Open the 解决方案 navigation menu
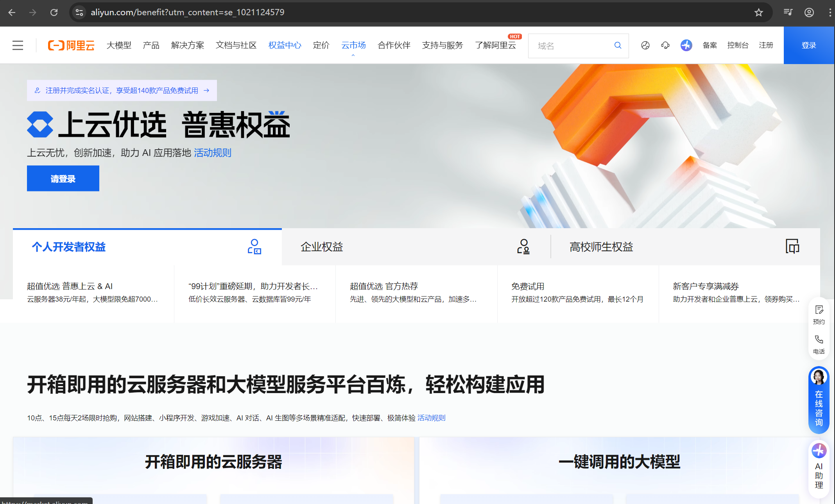 [x=188, y=45]
